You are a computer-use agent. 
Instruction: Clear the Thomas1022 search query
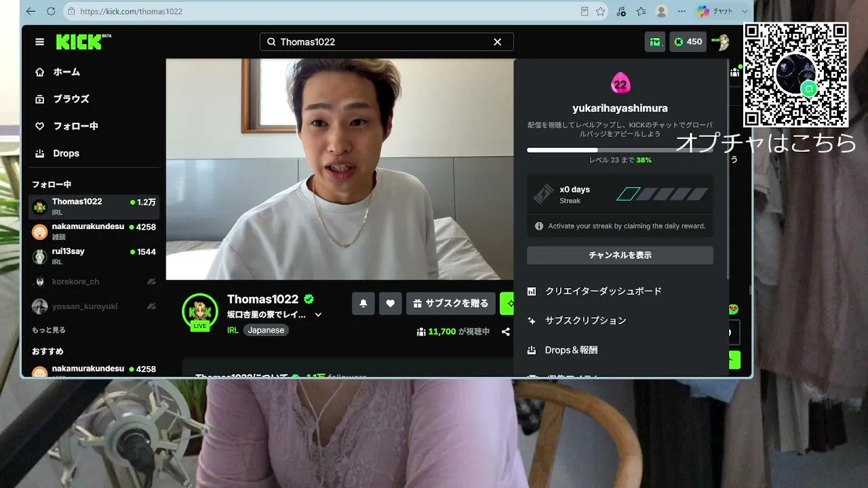pos(498,42)
